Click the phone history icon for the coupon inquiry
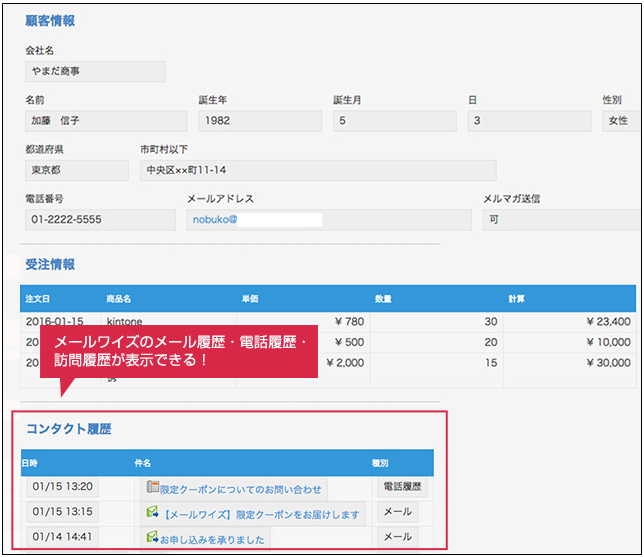Viewport: 644px width, 557px height. [x=153, y=488]
